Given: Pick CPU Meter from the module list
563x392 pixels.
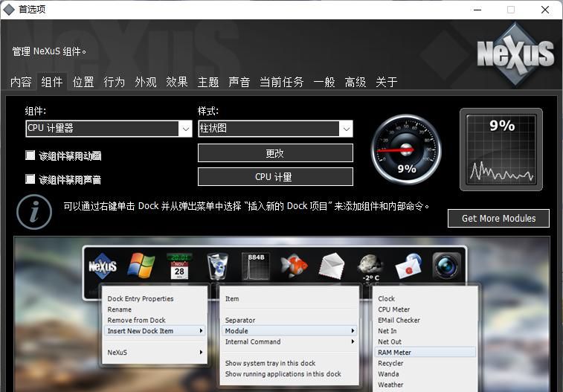Looking at the screenshot, I should 394,309.
